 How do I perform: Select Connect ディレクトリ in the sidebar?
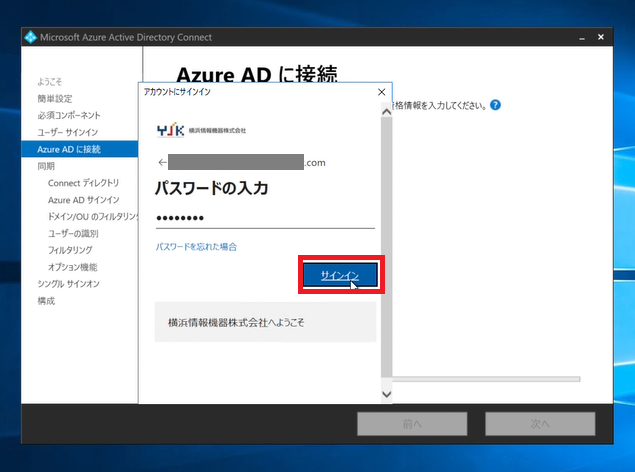pyautogui.click(x=83, y=183)
